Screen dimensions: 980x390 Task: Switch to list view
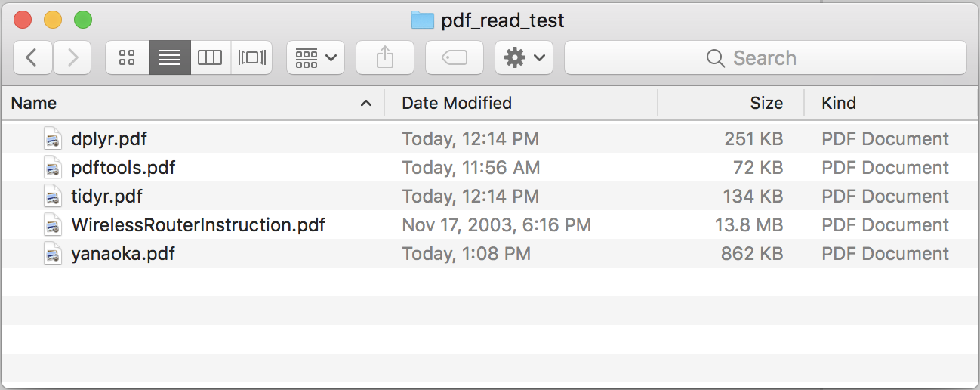[x=169, y=57]
